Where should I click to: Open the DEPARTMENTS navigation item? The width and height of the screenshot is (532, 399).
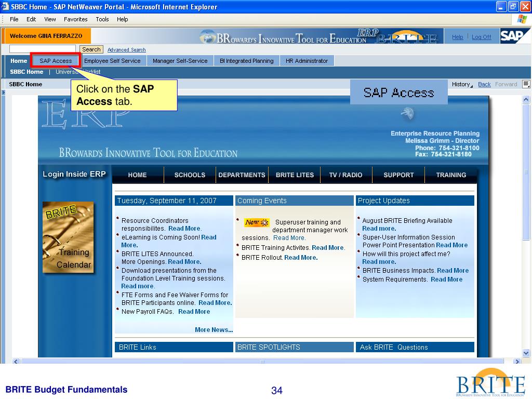click(242, 175)
